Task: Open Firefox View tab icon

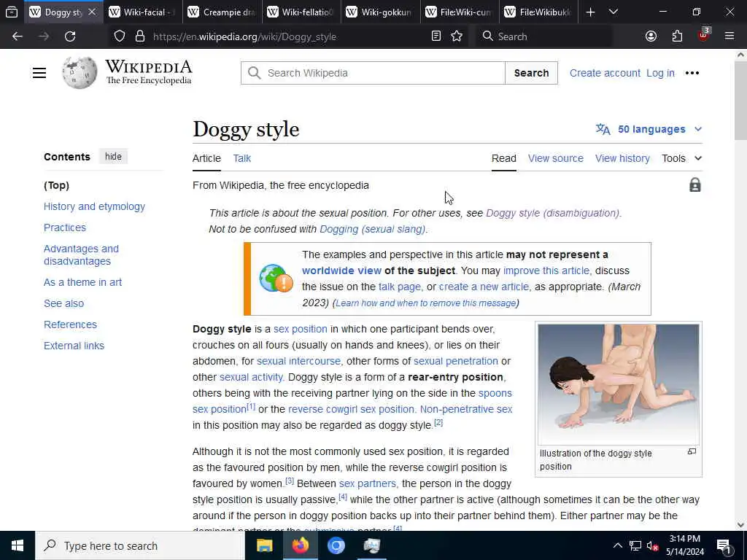Action: tap(12, 12)
